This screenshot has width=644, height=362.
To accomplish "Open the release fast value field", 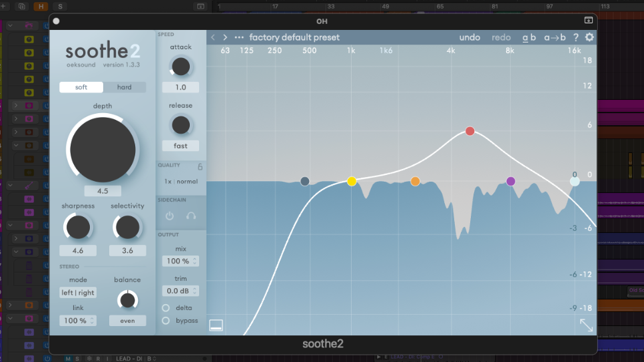I will [x=180, y=146].
